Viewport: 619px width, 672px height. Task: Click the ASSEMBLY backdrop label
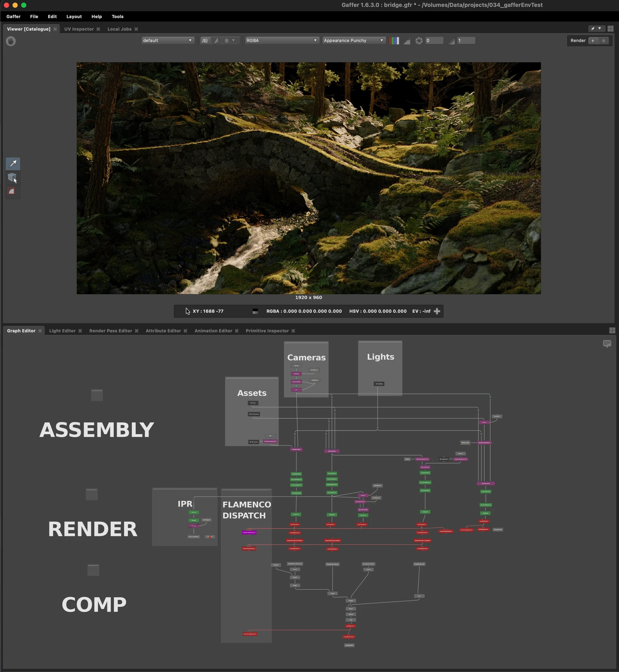tap(97, 430)
